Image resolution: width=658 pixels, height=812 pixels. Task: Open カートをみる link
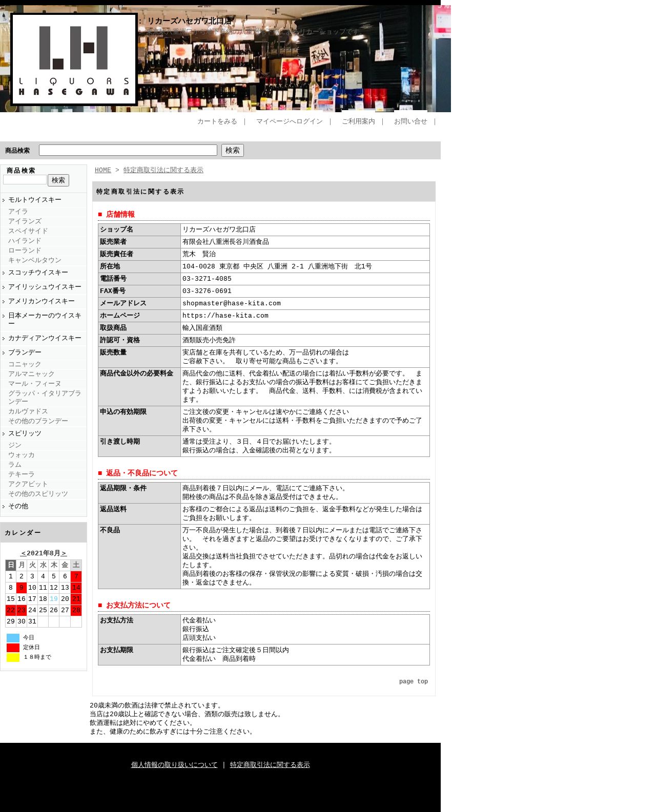pos(217,121)
